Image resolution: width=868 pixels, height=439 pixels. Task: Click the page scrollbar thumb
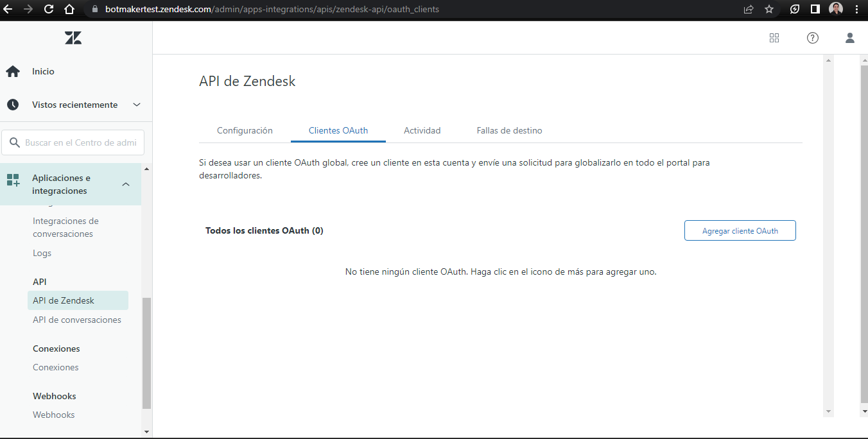coord(864,233)
